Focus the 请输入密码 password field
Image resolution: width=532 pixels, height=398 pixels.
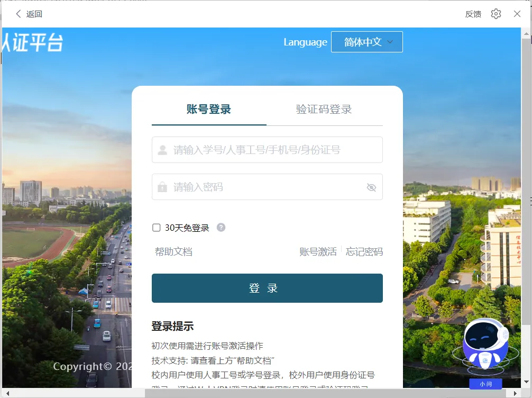tap(267, 187)
